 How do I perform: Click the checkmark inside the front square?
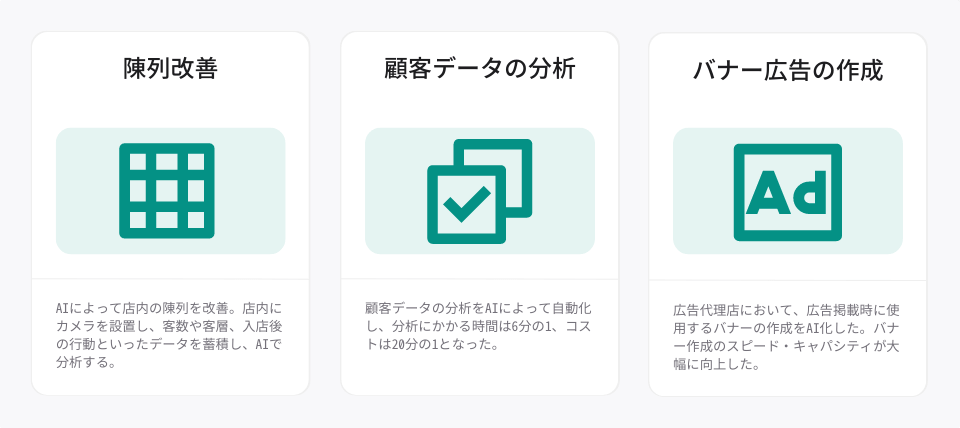point(467,204)
